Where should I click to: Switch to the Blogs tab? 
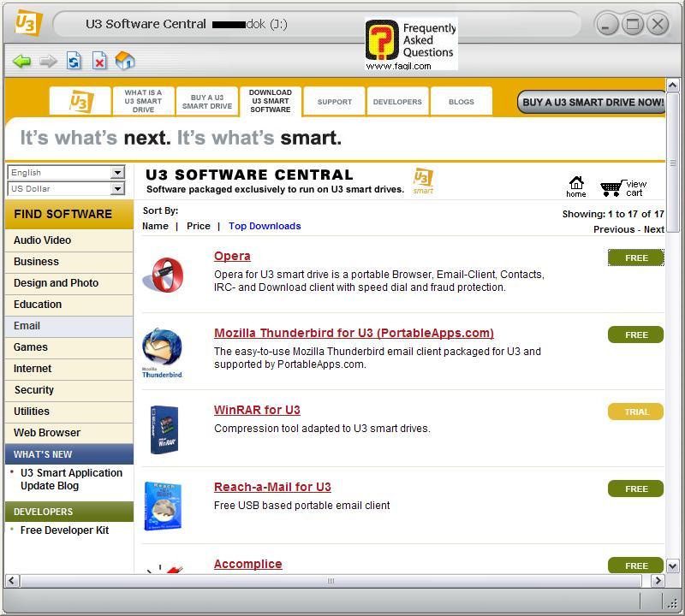tap(462, 101)
